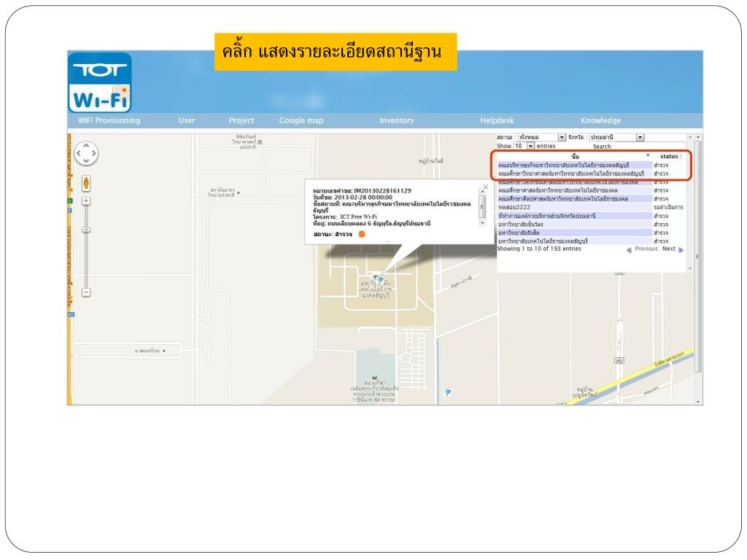
Task: Open the Knowledge menu
Action: point(601,120)
